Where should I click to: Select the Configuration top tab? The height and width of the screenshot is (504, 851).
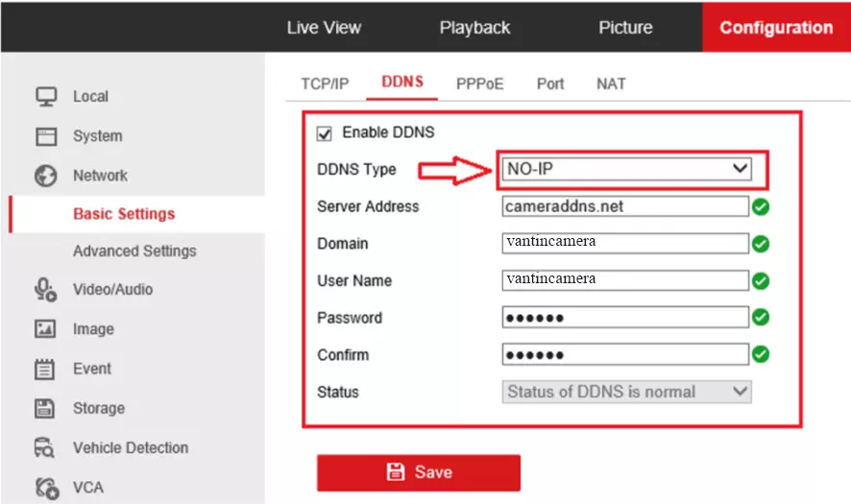coord(776,27)
